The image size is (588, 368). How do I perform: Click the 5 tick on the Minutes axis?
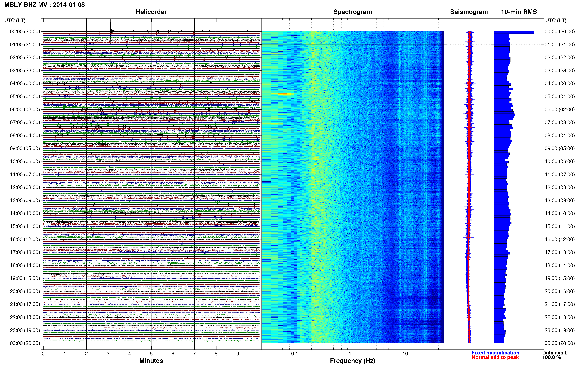tap(151, 354)
